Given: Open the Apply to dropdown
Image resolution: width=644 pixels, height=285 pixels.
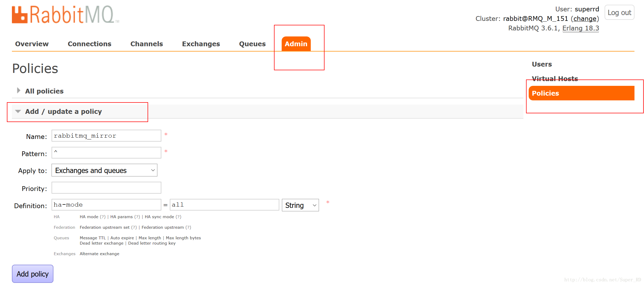Looking at the screenshot, I should point(104,170).
